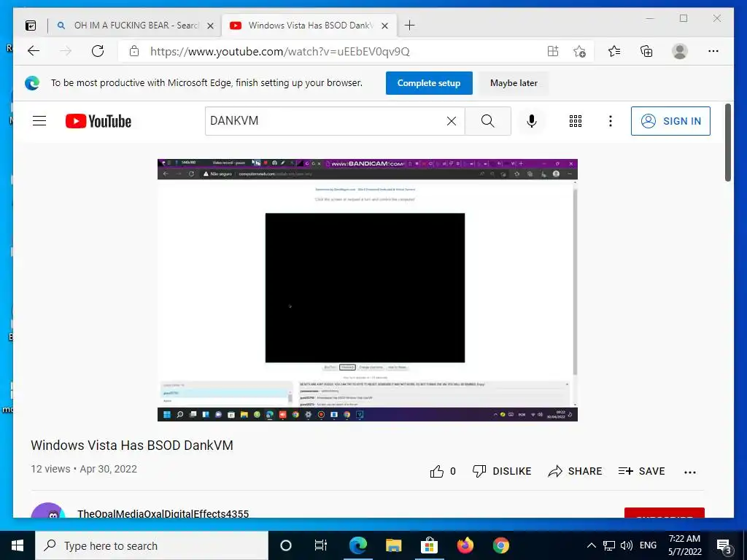Viewport: 747px width, 560px height.
Task: Click the SIGN IN button
Action: pyautogui.click(x=670, y=121)
